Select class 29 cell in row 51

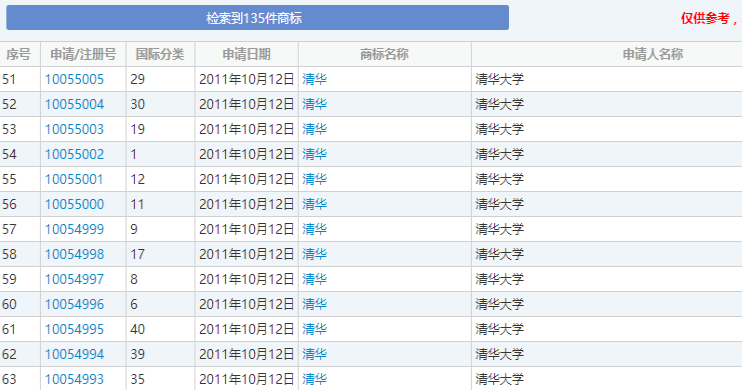[160, 79]
